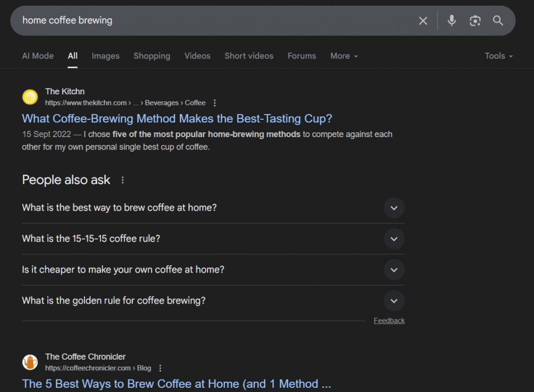
Task: Click The Kitchn site favicon
Action: pos(30,97)
